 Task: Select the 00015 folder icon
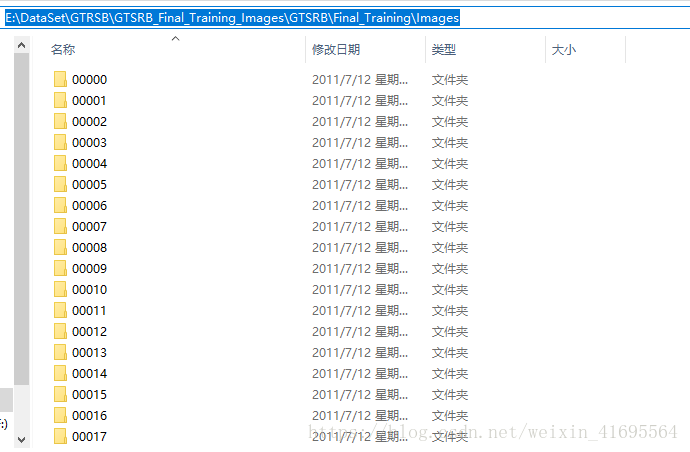pyautogui.click(x=60, y=394)
